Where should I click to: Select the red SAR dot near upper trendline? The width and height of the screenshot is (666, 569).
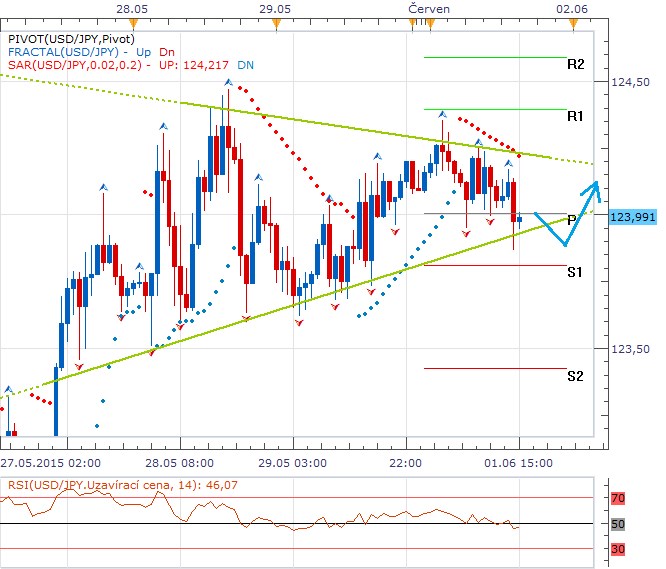pos(519,156)
